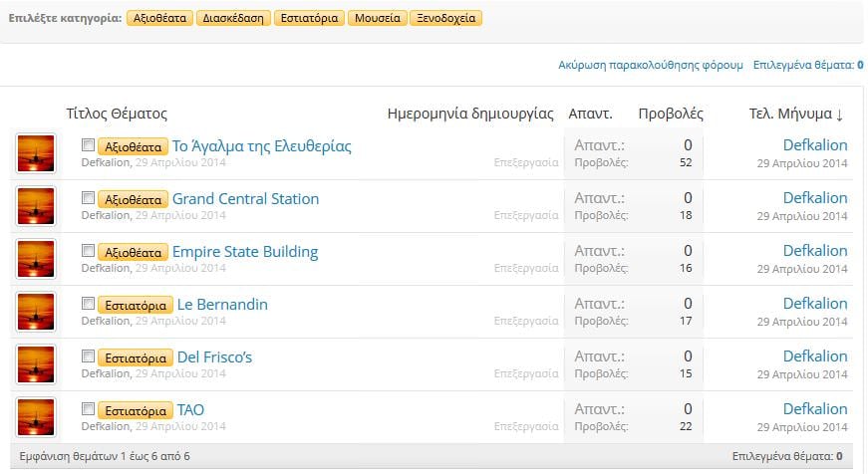
Task: Select the Ξενοδοχεία category filter
Action: pos(446,18)
